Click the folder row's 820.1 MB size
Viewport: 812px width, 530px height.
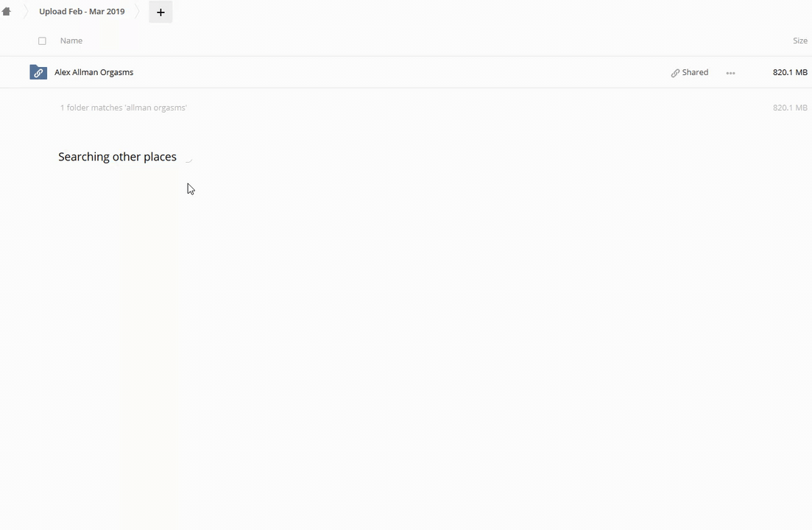coord(789,72)
